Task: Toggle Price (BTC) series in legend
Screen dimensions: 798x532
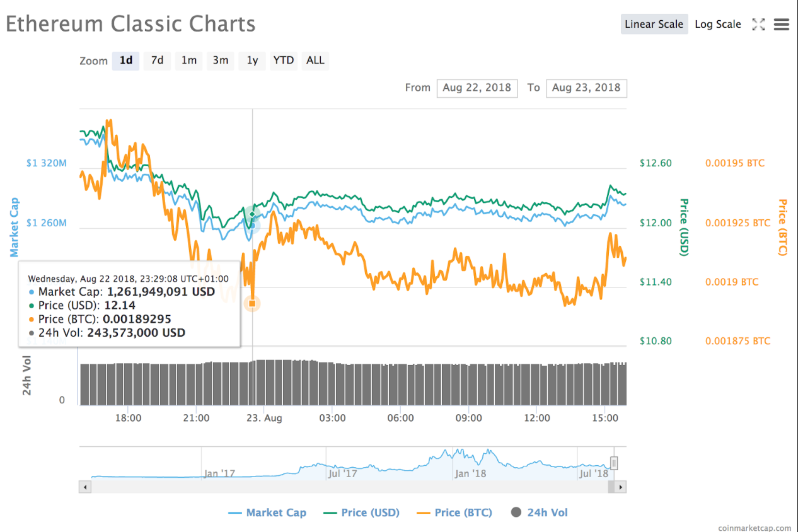Action: [454, 513]
